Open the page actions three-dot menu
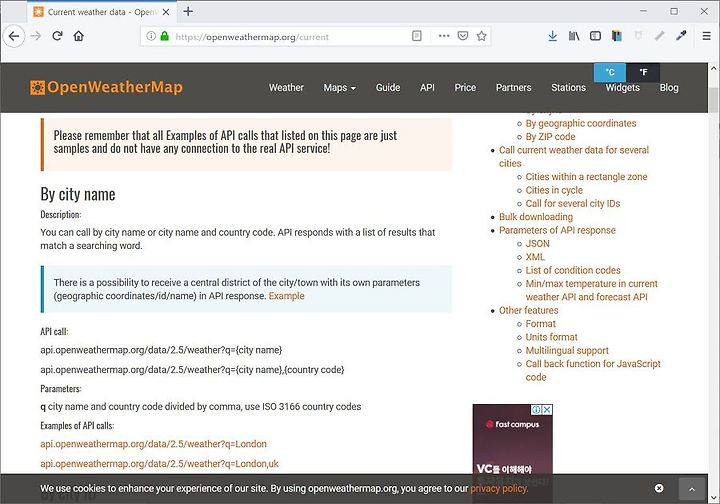The height and width of the screenshot is (504, 720). [x=444, y=36]
